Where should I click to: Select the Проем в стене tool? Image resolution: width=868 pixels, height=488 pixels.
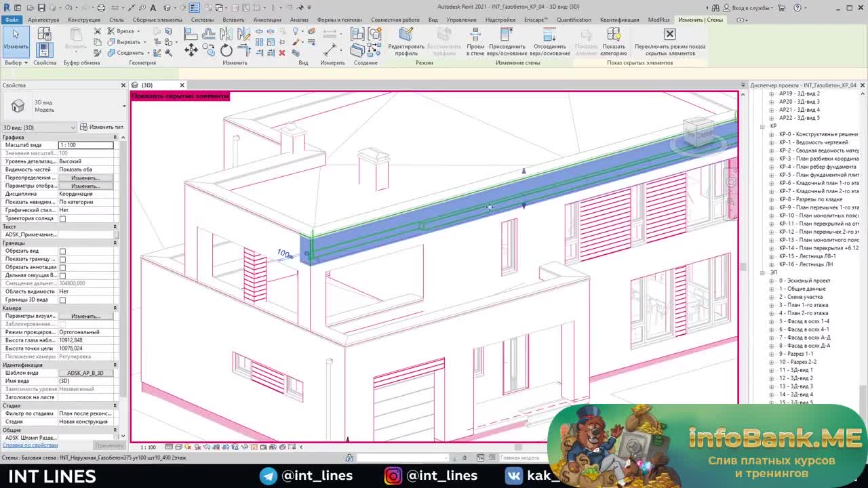click(475, 35)
